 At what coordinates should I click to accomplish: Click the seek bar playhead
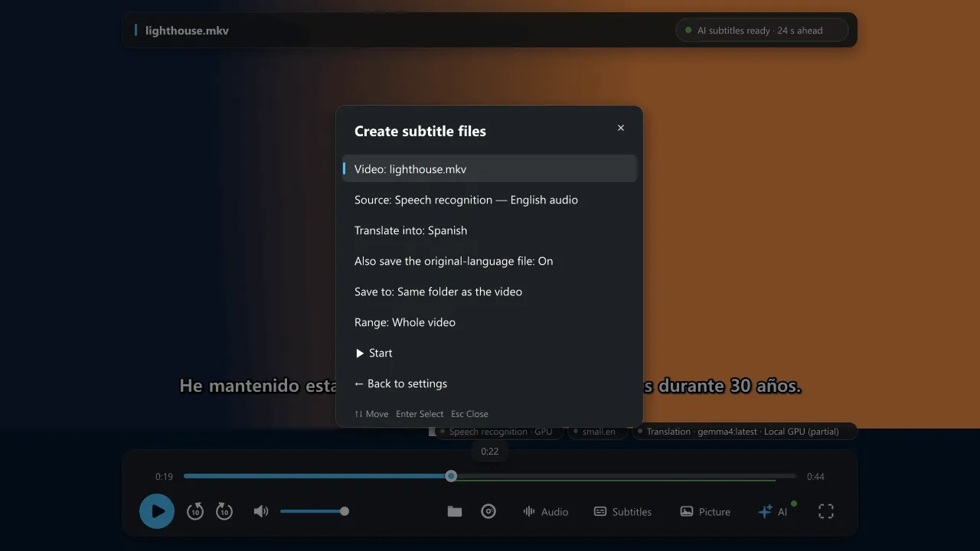point(451,476)
